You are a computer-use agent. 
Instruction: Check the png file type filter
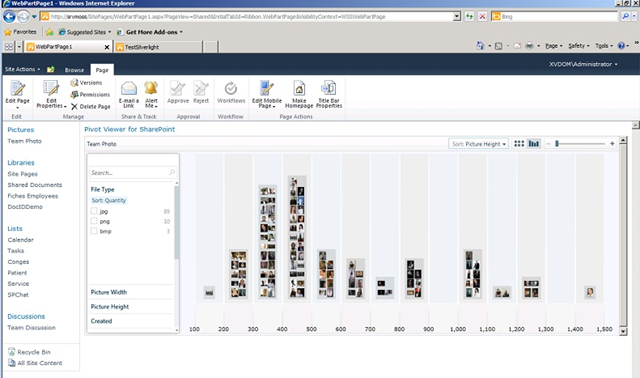pyautogui.click(x=94, y=221)
